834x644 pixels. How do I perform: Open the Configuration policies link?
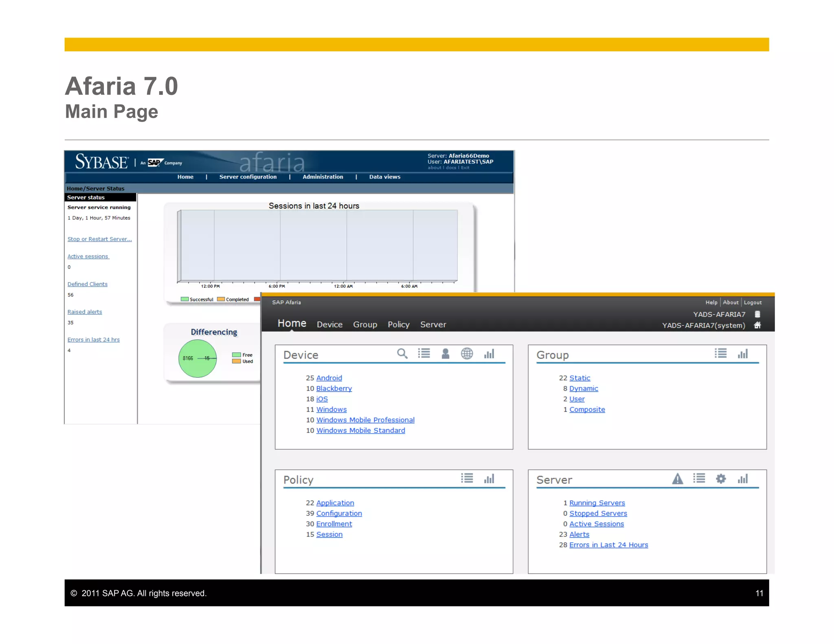click(x=339, y=513)
